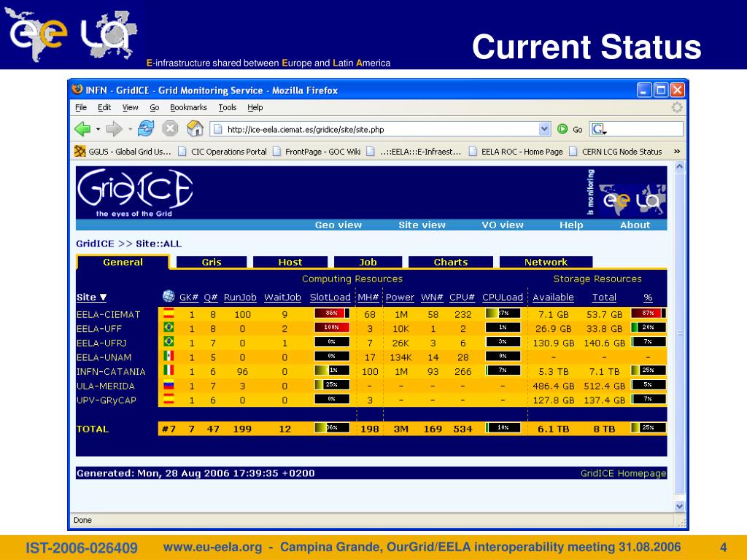747x560 pixels.
Task: Click the green Go button icon
Action: click(562, 129)
